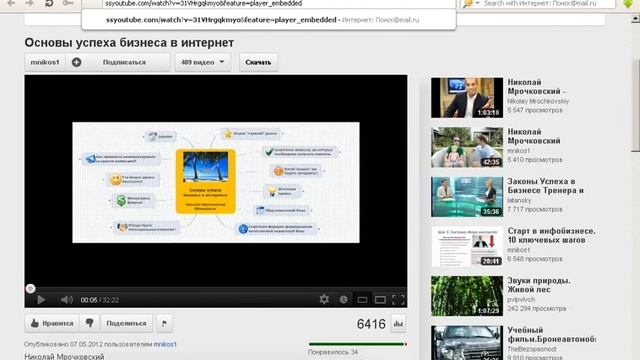Flag the video with report icon
The width and height of the screenshot is (640, 360).
164,323
